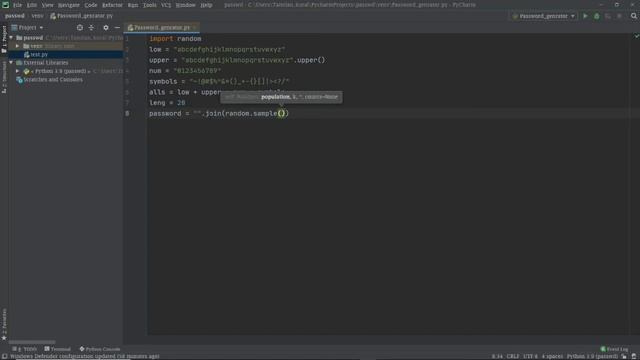Open the TODO tool window
The image size is (640, 360).
(25, 349)
